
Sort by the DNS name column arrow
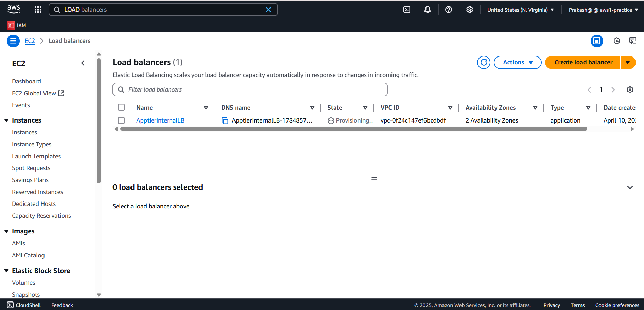(312, 108)
